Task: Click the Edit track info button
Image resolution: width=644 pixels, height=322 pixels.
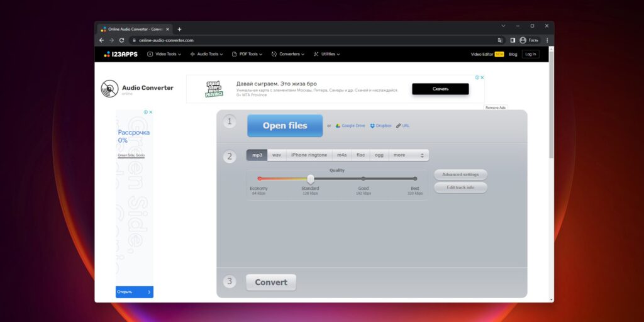Action: [460, 187]
